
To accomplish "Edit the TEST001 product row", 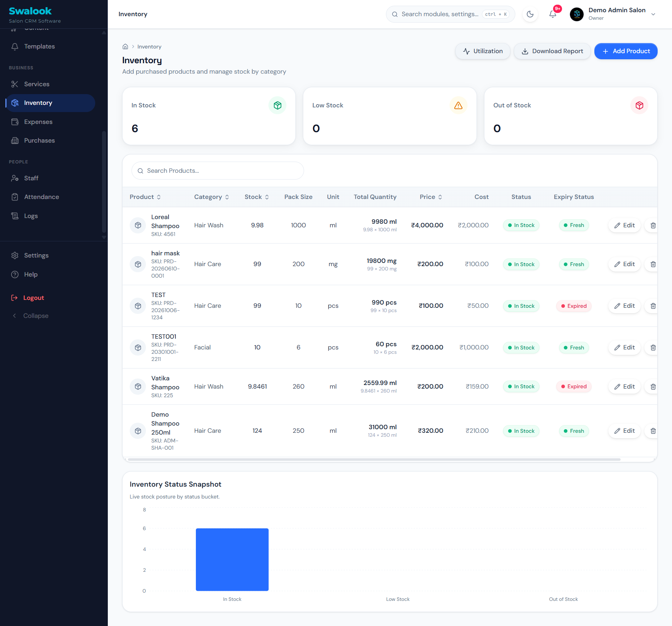I will pyautogui.click(x=625, y=348).
